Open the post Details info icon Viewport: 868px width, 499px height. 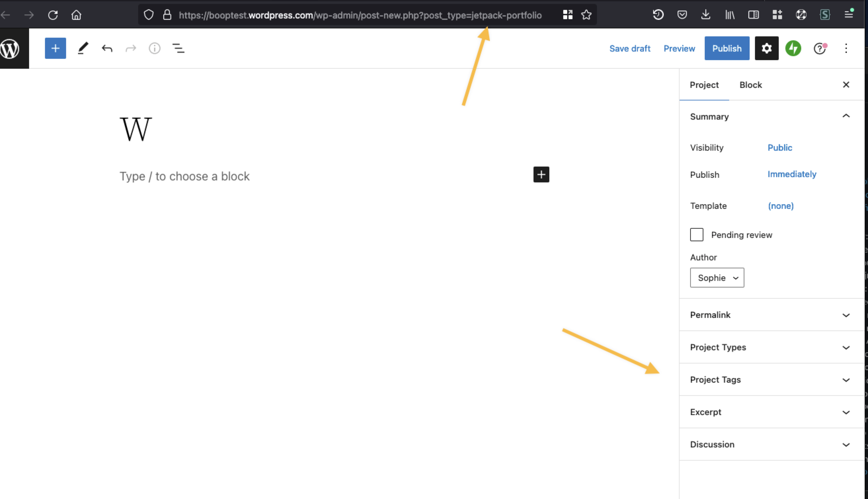(x=155, y=48)
